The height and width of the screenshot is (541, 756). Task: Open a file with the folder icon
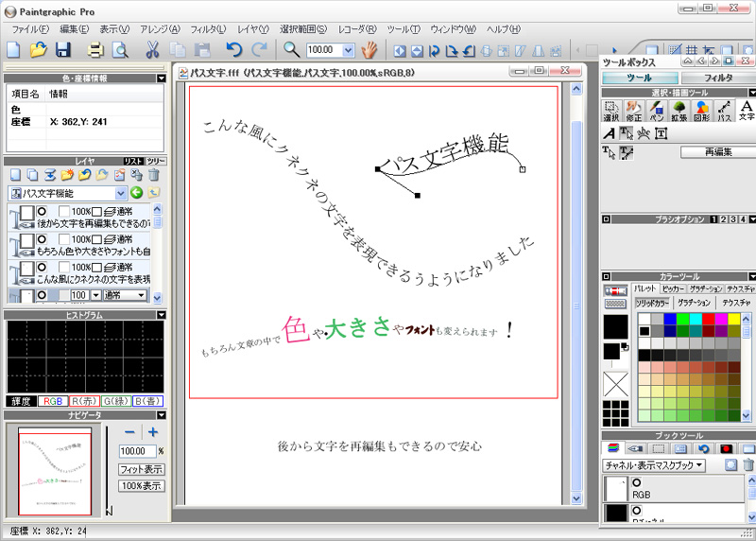pos(38,50)
